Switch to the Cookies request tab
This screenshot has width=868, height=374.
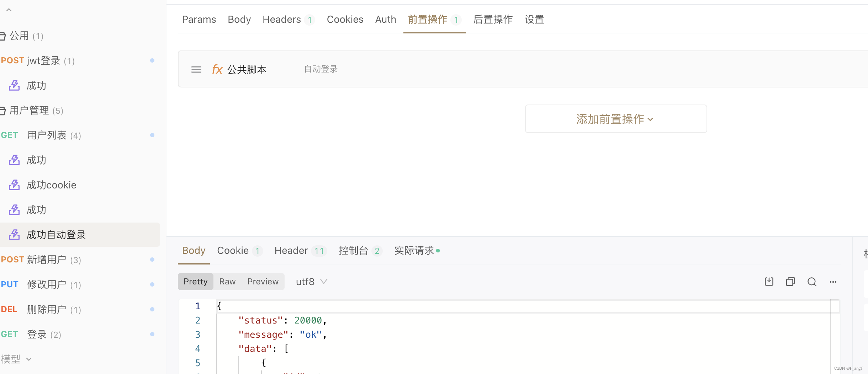coord(345,19)
